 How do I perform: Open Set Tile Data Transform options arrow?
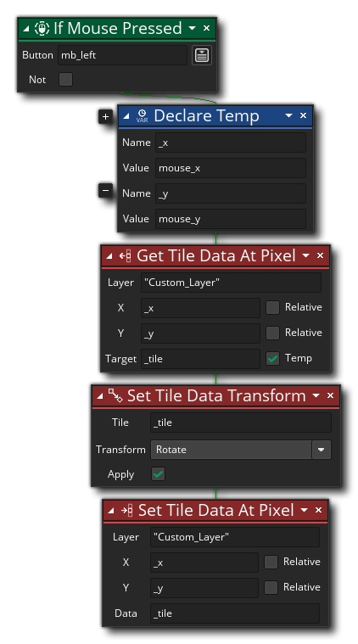(316, 395)
